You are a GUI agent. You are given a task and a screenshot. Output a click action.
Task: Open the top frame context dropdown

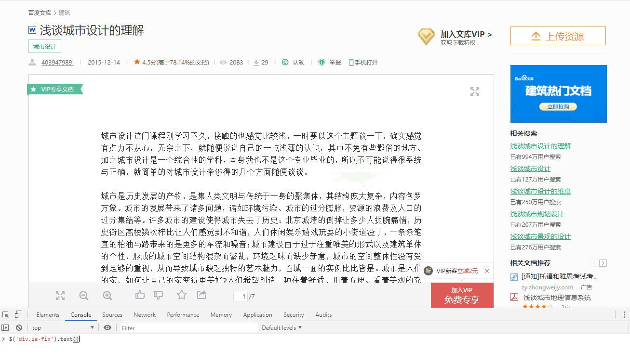pyautogui.click(x=63, y=327)
